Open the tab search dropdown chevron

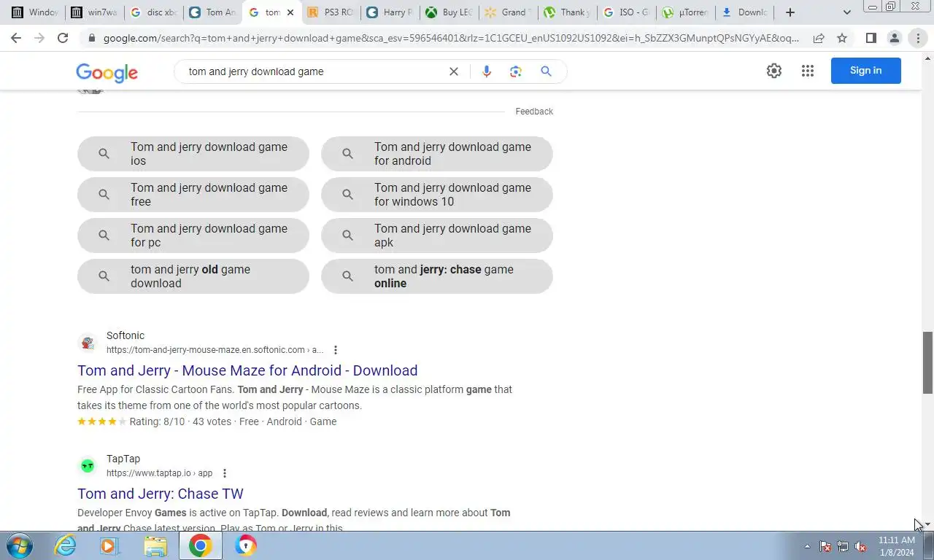pyautogui.click(x=846, y=12)
